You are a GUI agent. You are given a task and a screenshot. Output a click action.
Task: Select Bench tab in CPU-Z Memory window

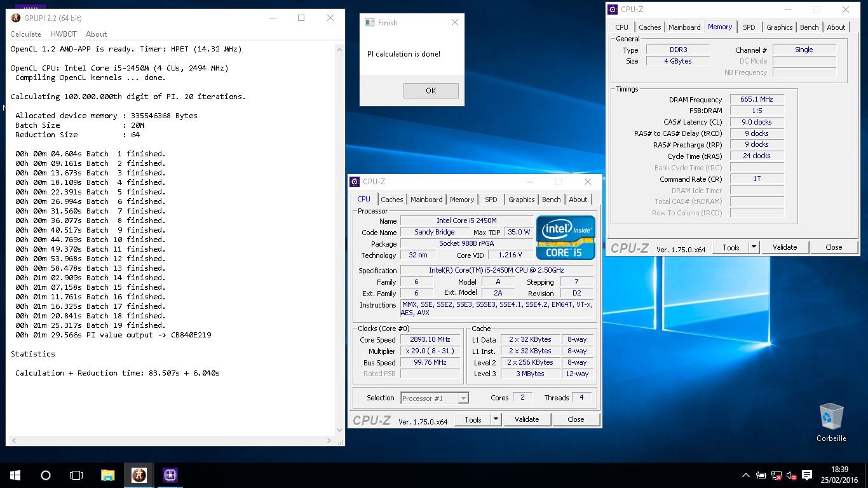pos(810,27)
